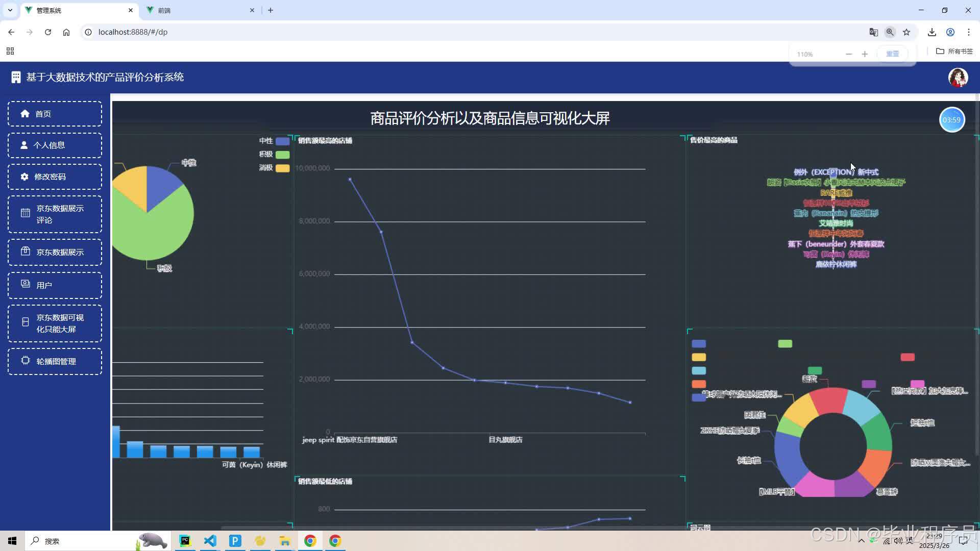Toggle the yellow donut legend swatch

699,357
